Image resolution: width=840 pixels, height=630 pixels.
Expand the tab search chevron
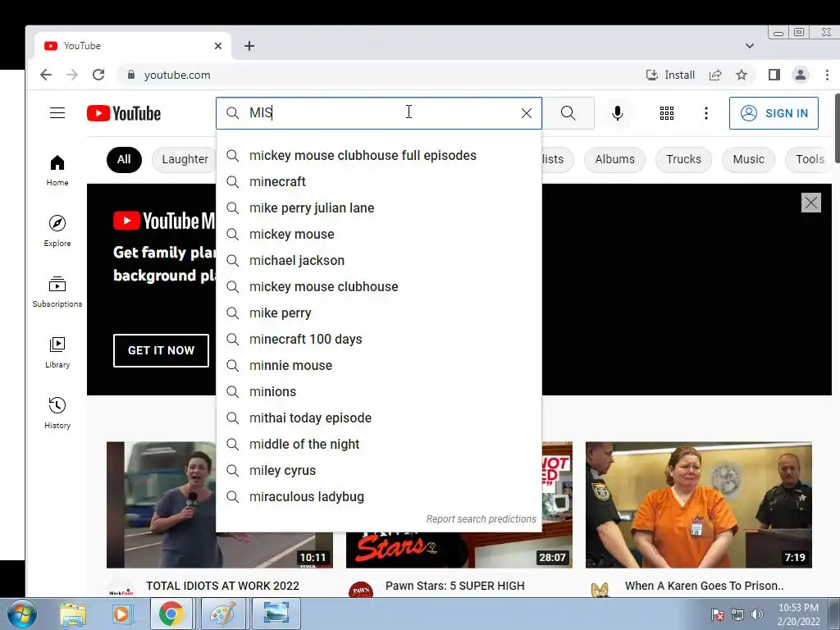750,46
